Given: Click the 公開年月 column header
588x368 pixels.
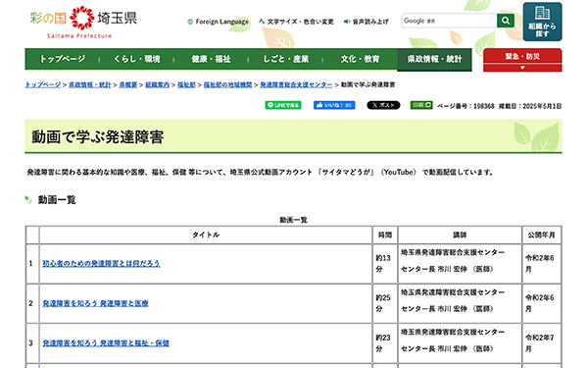Looking at the screenshot, I should 541,236.
